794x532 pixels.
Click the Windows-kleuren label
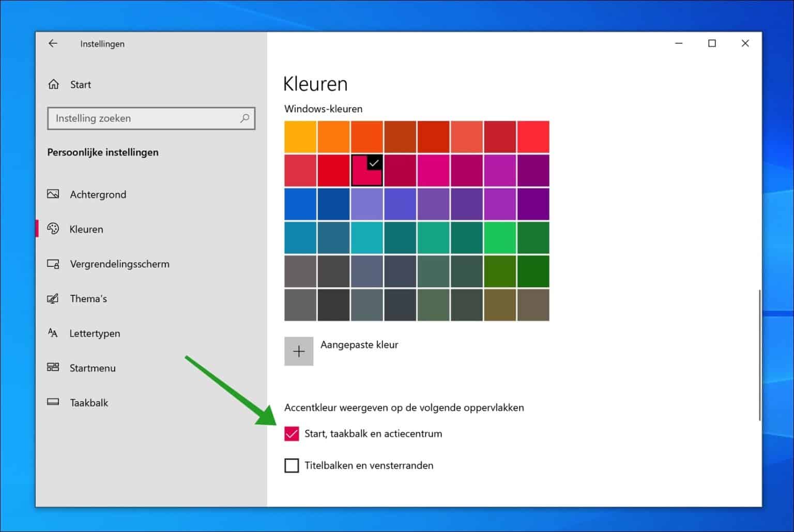[323, 109]
